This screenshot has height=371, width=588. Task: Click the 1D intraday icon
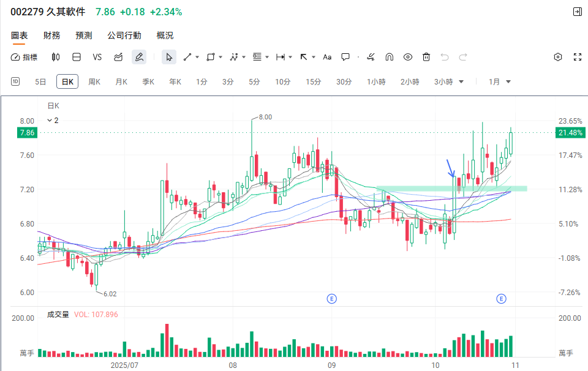tap(15, 81)
